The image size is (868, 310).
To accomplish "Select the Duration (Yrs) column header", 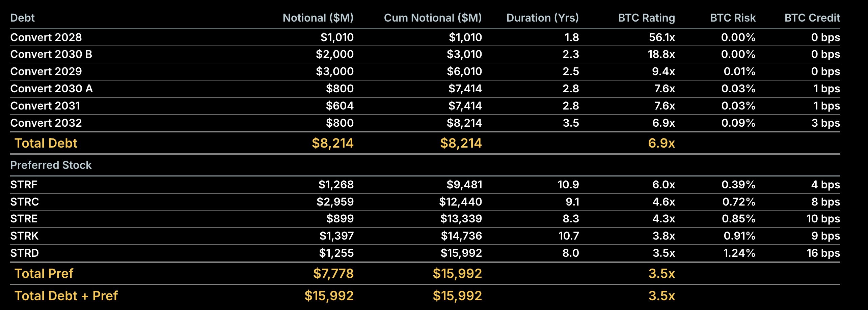I will click(x=542, y=18).
